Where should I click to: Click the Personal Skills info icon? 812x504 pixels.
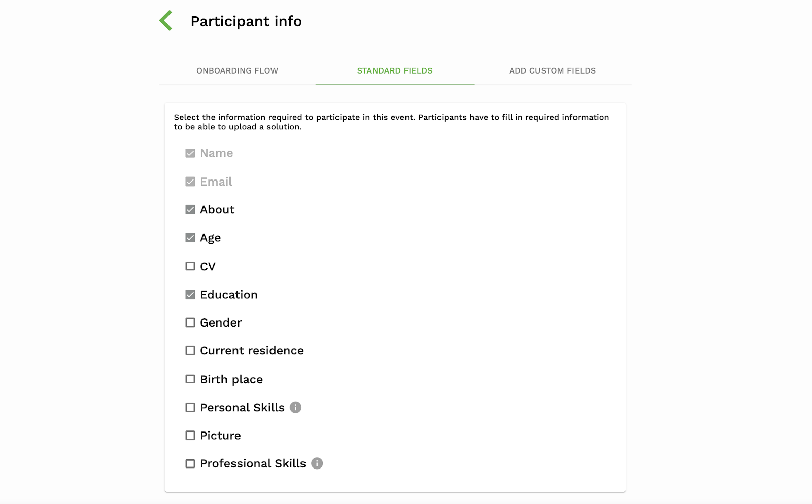295,407
